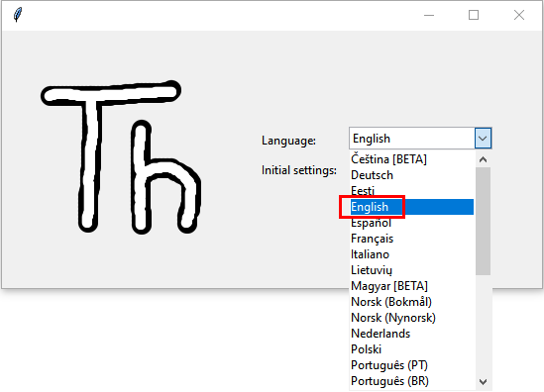
Task: Choose Deutsch in the language list
Action: pyautogui.click(x=412, y=175)
